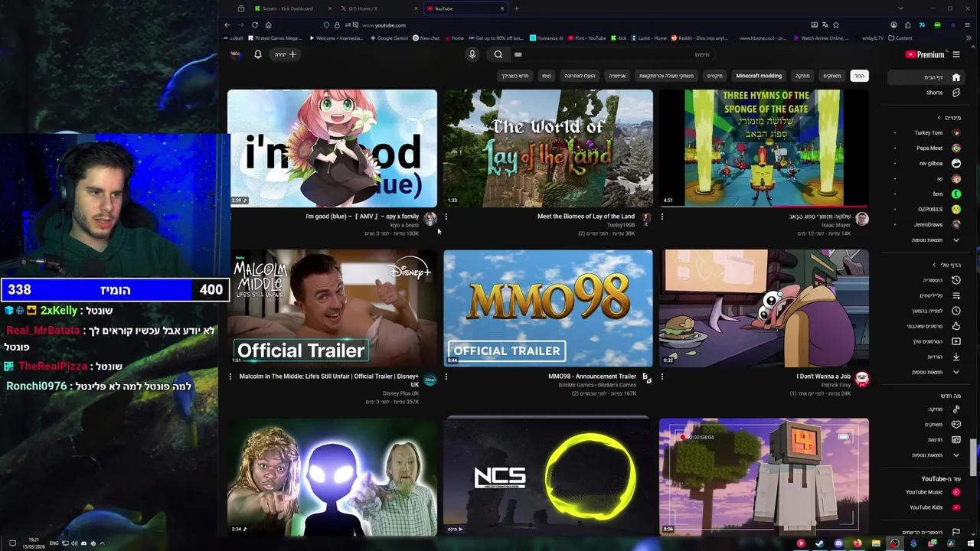This screenshot has width=980, height=551.
Task: Open the 'You' section header arrow
Action: point(934,265)
